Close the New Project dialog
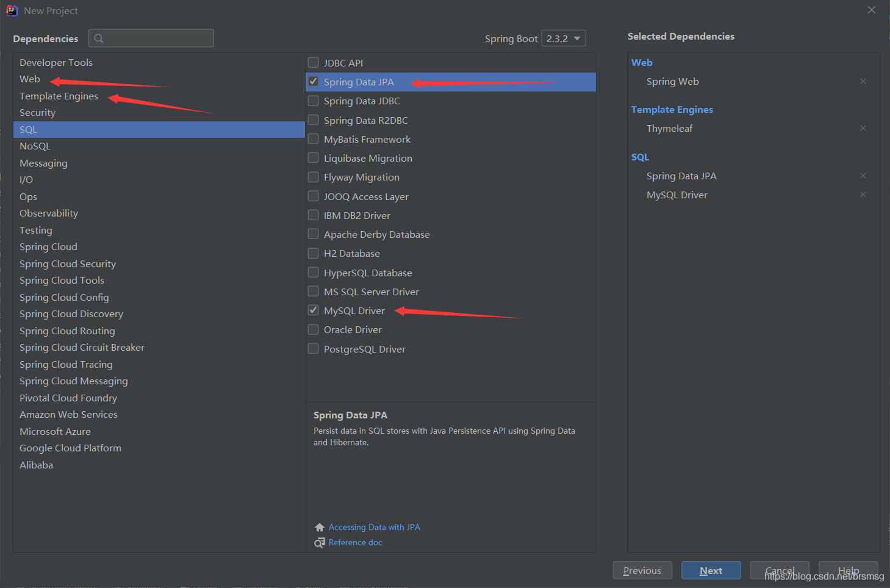The height and width of the screenshot is (588, 890). tap(872, 10)
